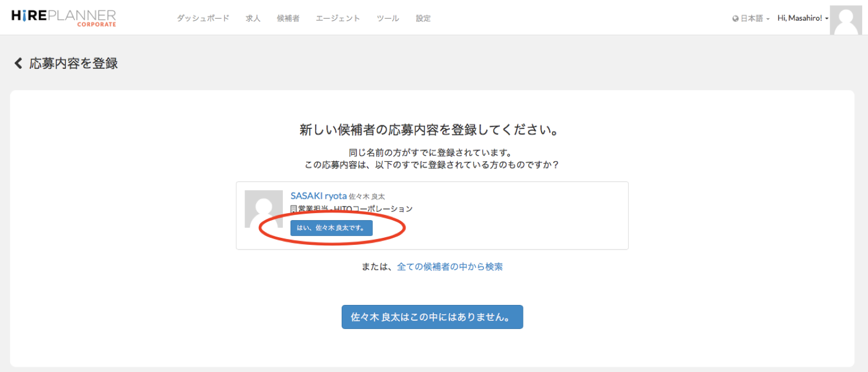The image size is (868, 372).
Task: Click ツール in the navigation bar
Action: [x=388, y=18]
